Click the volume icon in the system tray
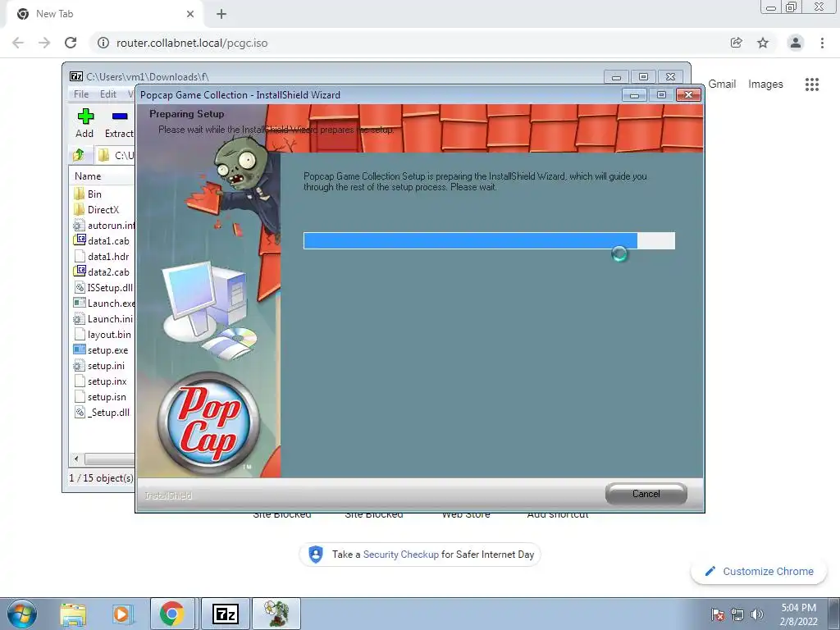 coord(757,614)
